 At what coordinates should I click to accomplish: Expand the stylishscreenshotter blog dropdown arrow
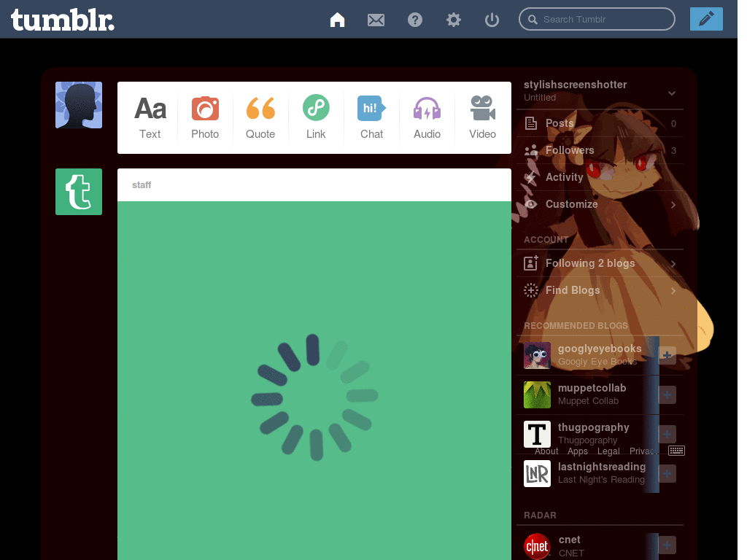pyautogui.click(x=672, y=93)
